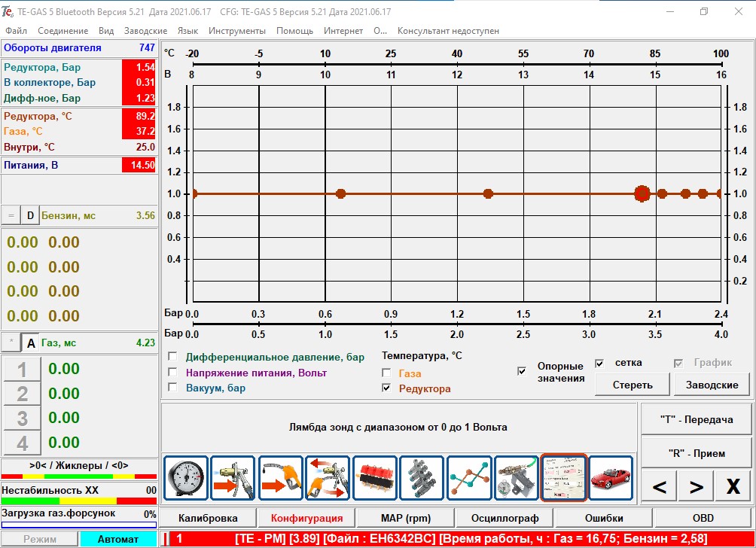
Task: Switch to the Ошибки tab
Action: pos(604,518)
